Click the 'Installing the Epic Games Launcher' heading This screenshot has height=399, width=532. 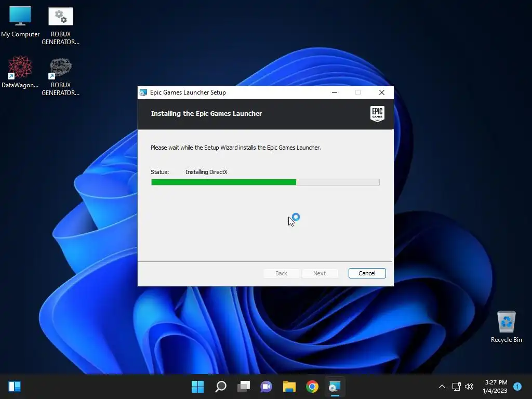(x=206, y=114)
